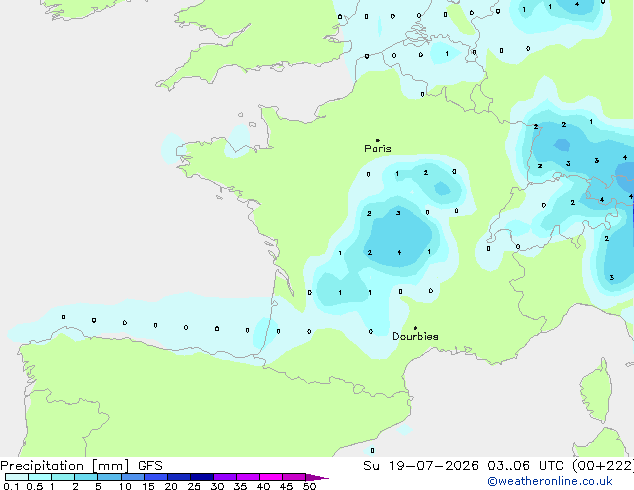Click the 'Precipitation [mm]' legend title
This screenshot has height=490, width=634.
tap(65, 466)
